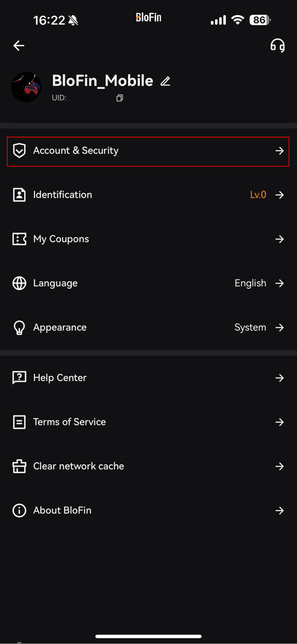Open My Coupons arrow
This screenshot has width=297, height=644.
pyautogui.click(x=280, y=239)
